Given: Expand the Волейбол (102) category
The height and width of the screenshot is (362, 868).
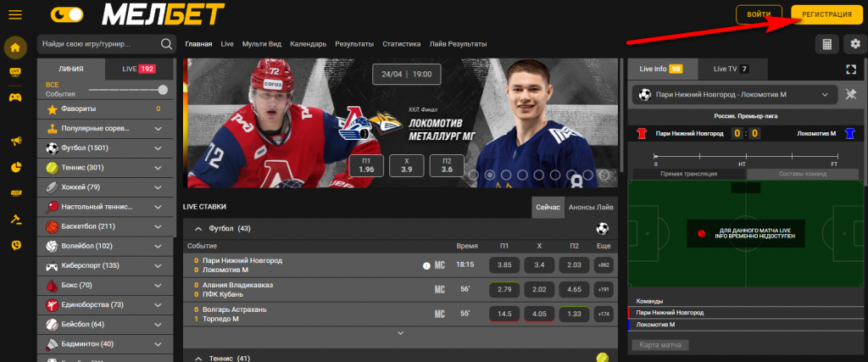Looking at the screenshot, I should [x=159, y=246].
